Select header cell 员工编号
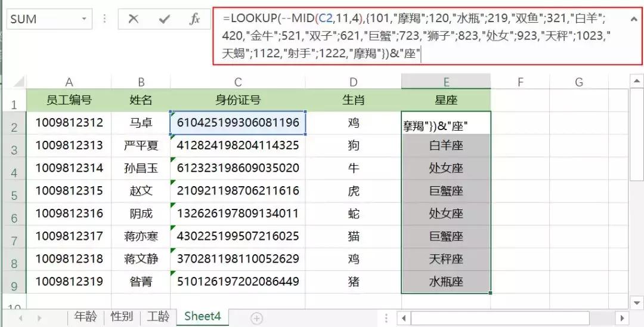 [69, 100]
